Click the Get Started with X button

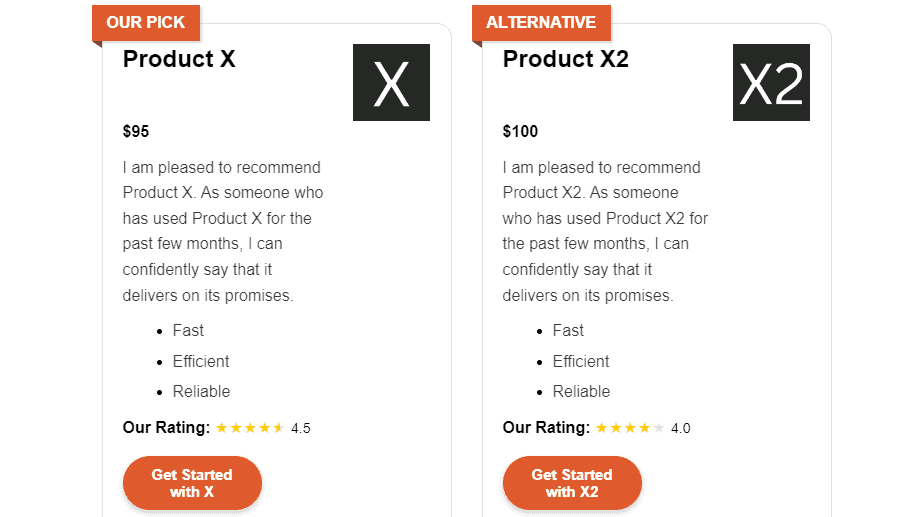click(192, 483)
